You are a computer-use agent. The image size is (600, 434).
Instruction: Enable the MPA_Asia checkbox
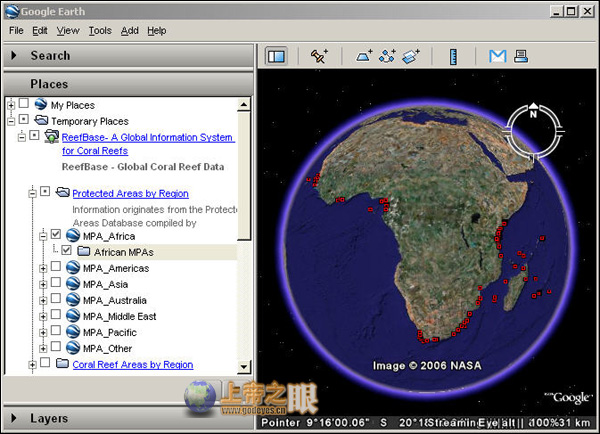pyautogui.click(x=56, y=282)
